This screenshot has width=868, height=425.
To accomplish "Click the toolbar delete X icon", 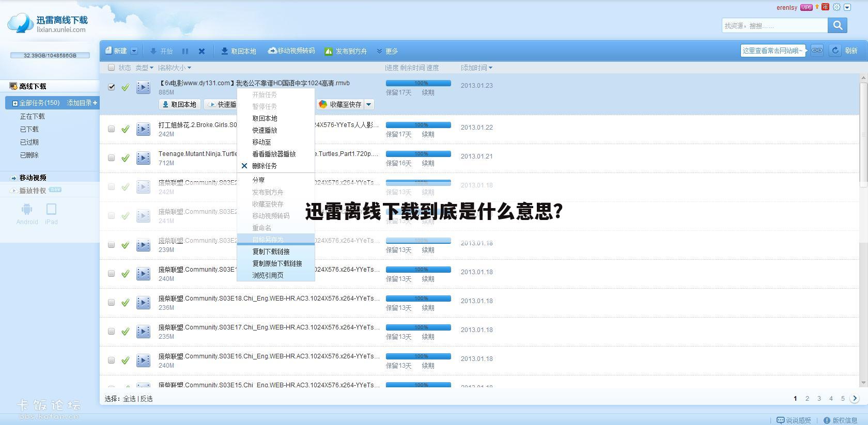I will [x=202, y=51].
